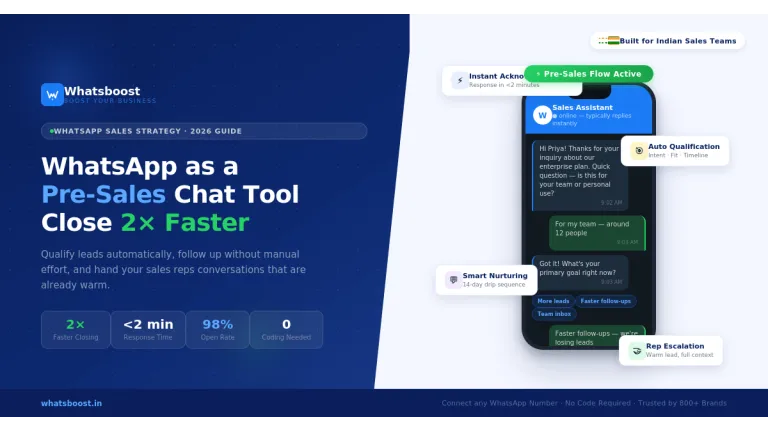Select the More leads quick reply
Screen dimensions: 768x432
click(553, 301)
